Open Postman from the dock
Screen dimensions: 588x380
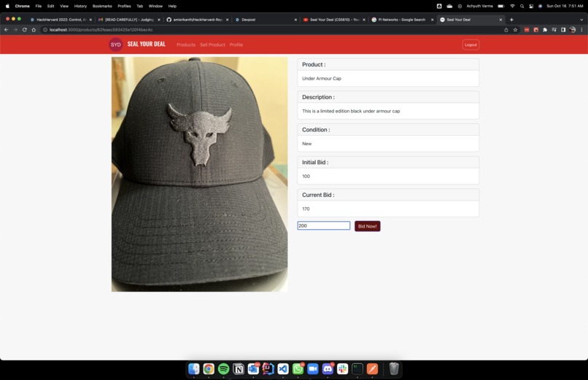(372, 369)
